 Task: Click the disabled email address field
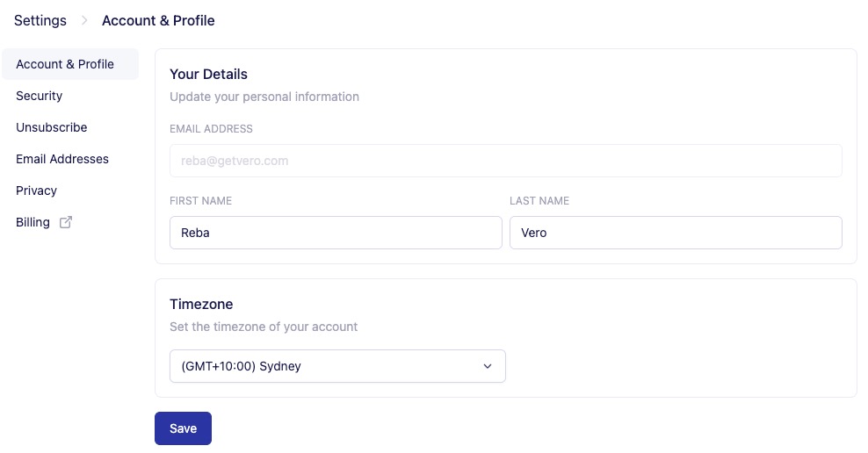tap(505, 161)
